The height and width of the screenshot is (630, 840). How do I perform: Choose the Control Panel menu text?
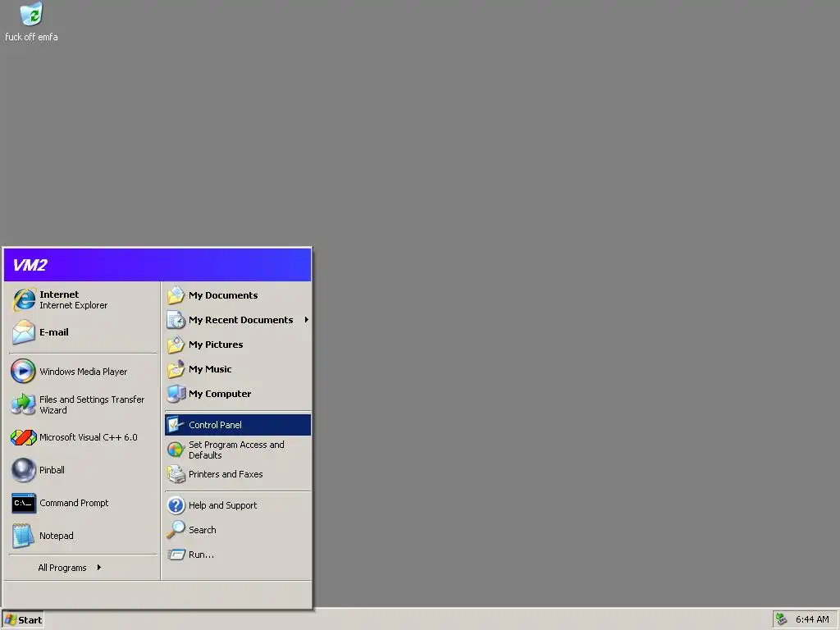pos(216,425)
